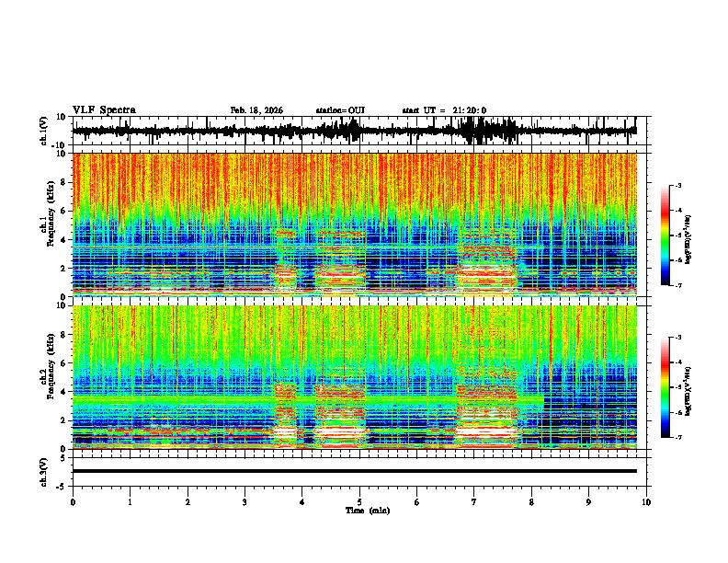Click the "-3" label on ch.1 color scale
728x563 pixels.
click(x=677, y=185)
